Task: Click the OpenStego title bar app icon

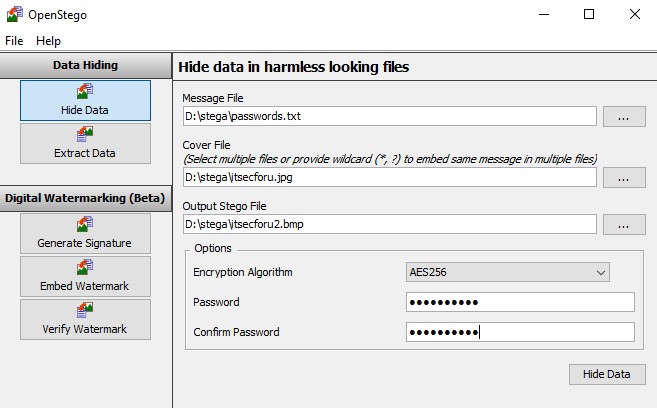Action: [14, 14]
